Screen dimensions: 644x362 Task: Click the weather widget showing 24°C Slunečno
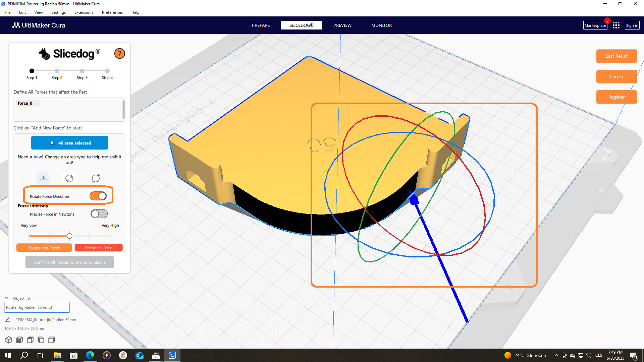pyautogui.click(x=525, y=355)
